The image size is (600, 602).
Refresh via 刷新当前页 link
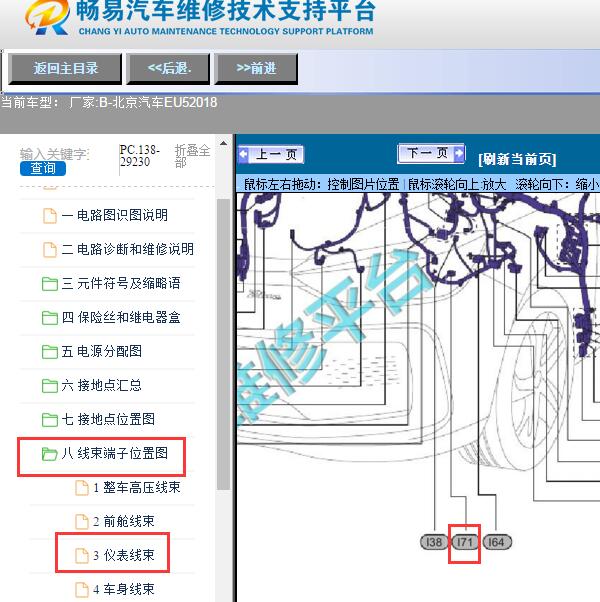(x=517, y=159)
